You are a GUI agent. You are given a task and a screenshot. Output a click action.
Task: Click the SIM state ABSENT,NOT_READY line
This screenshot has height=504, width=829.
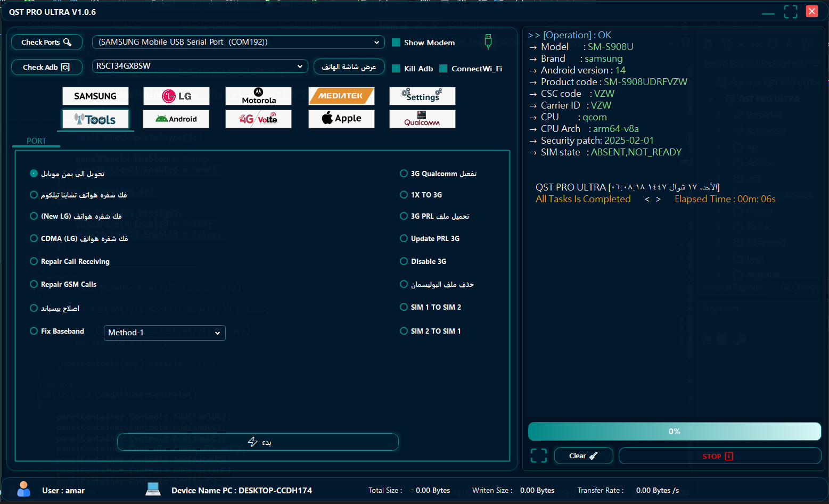tap(611, 152)
